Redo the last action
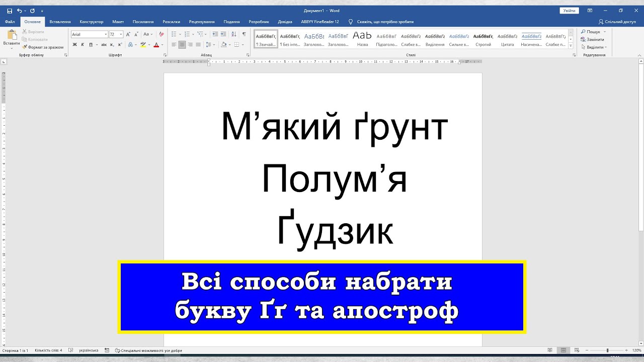The height and width of the screenshot is (362, 644). coord(32,11)
